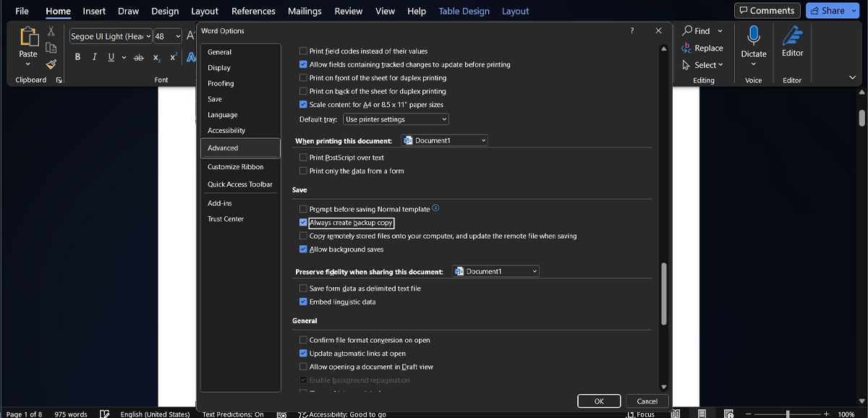
Task: Disable Allow background saves checkbox
Action: click(304, 249)
